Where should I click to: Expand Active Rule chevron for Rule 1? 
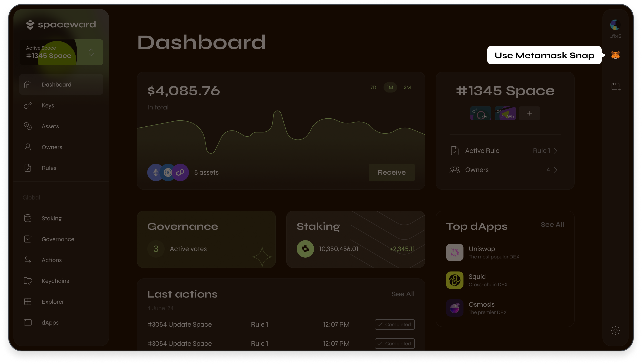click(555, 151)
